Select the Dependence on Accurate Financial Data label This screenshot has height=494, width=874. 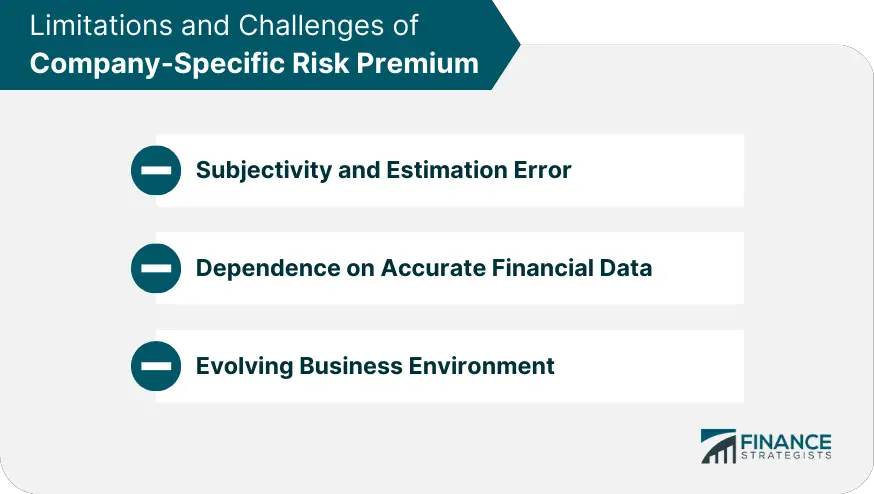coord(424,268)
